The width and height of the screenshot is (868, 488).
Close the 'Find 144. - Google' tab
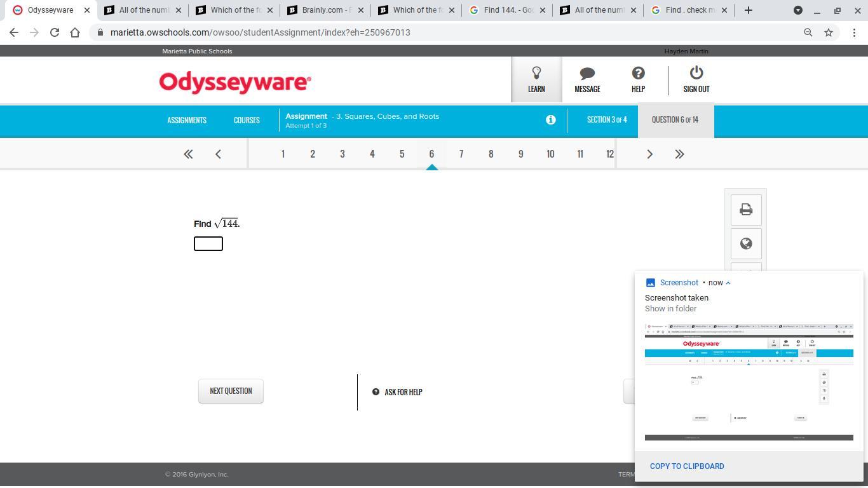coord(543,10)
